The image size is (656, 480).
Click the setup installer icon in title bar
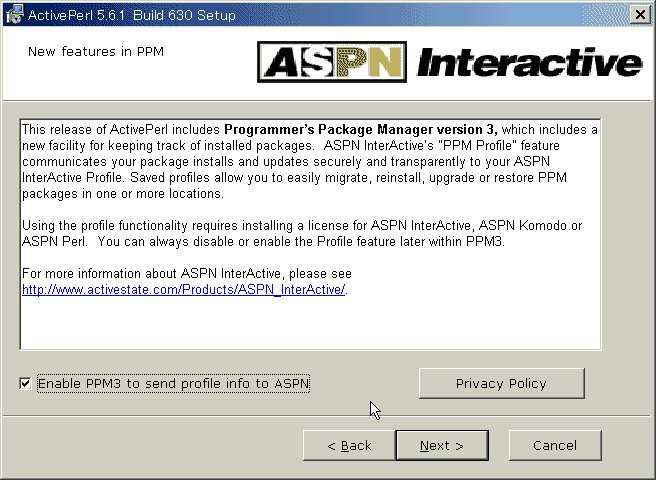(x=15, y=15)
